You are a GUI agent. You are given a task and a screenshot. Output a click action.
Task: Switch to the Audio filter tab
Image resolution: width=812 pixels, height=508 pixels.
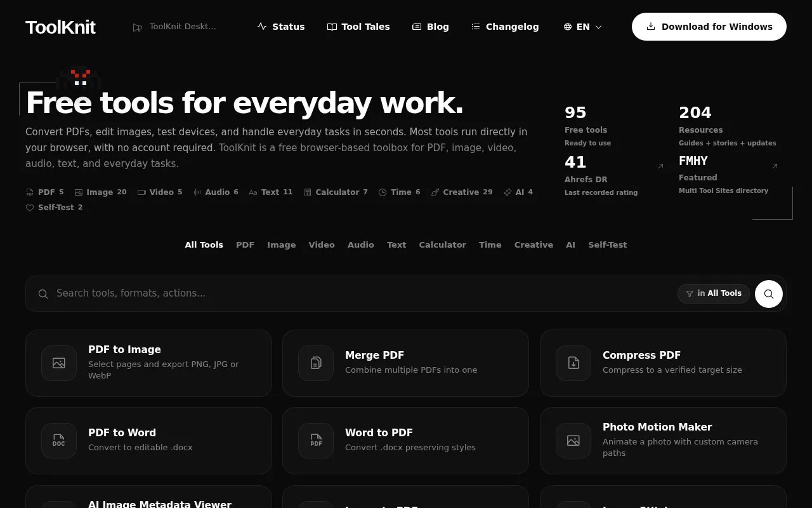click(361, 244)
